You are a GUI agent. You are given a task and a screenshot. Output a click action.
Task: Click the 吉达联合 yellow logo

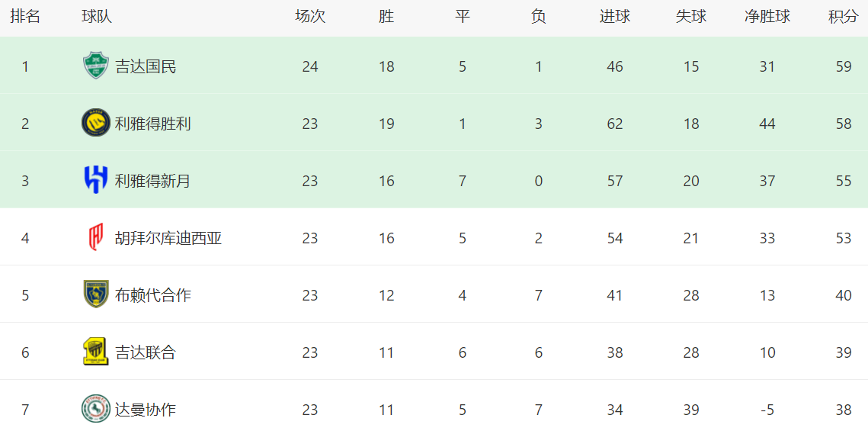coord(96,352)
